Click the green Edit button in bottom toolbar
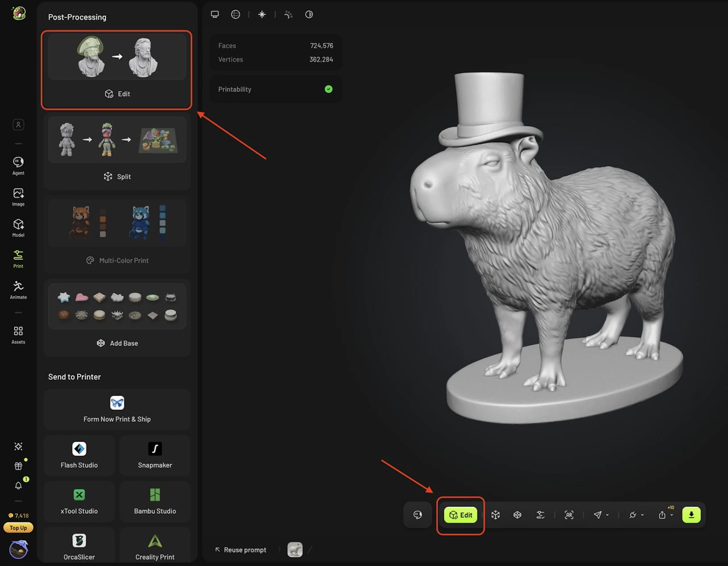Screen dimensions: 728x566 pos(461,515)
